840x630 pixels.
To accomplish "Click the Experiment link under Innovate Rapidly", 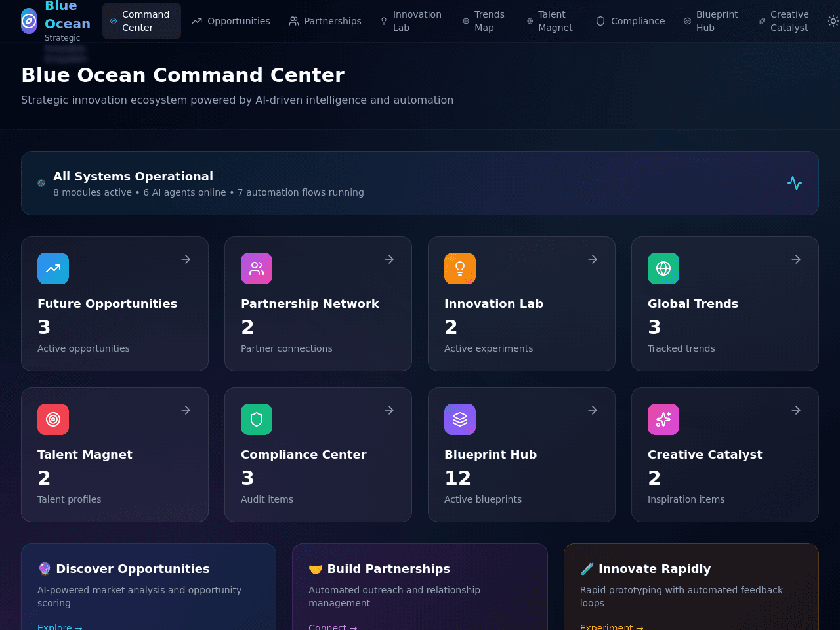I will (612, 626).
